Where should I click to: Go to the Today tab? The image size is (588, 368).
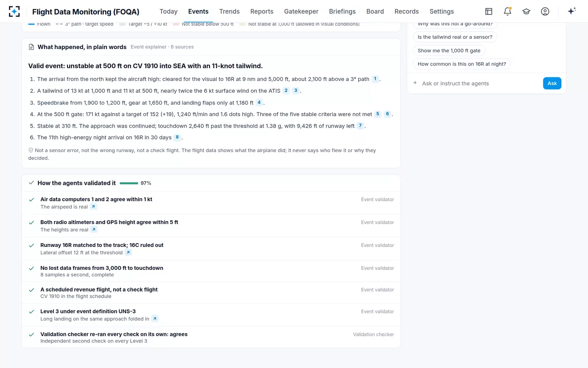pyautogui.click(x=169, y=11)
